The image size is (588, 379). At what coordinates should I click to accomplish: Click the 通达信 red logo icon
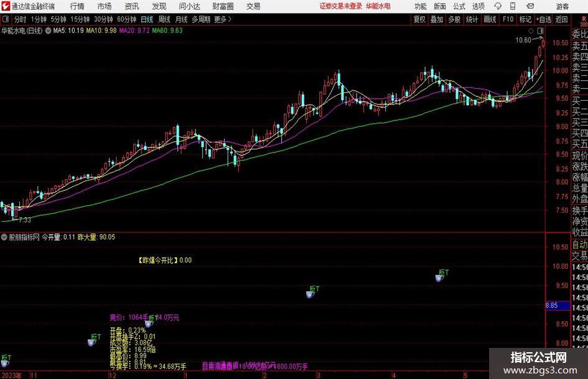[6, 6]
